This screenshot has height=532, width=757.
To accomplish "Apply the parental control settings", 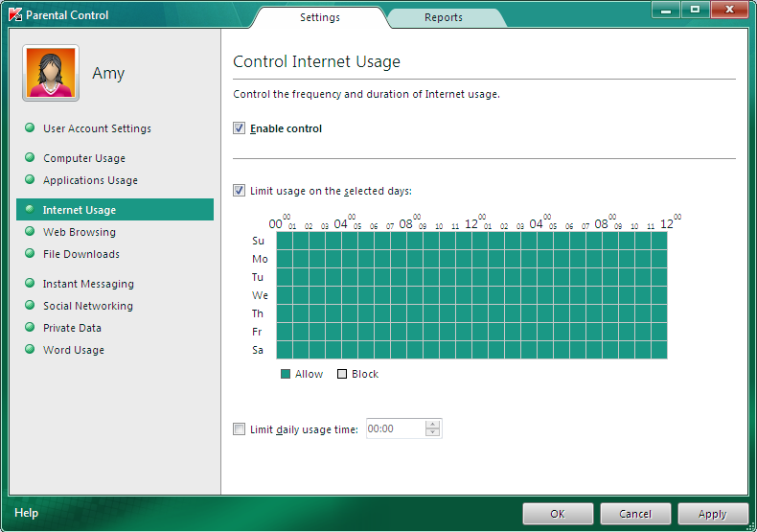I will 713,514.
